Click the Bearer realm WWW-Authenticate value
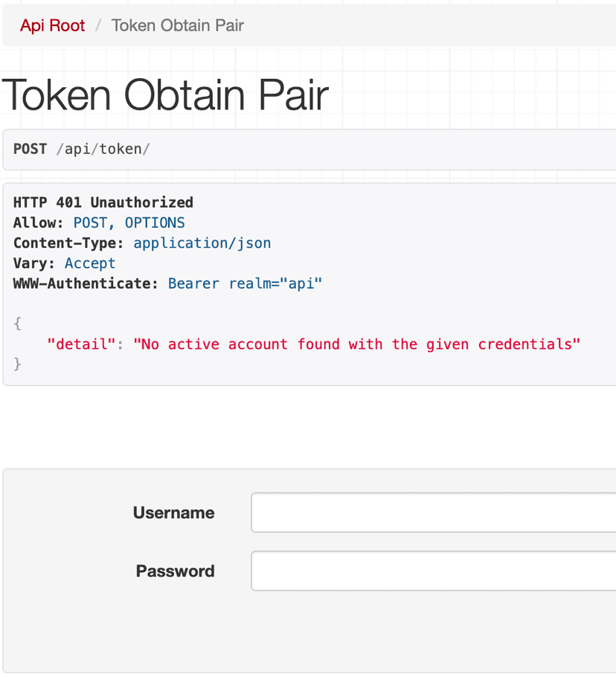The width and height of the screenshot is (616, 677). coord(244,283)
